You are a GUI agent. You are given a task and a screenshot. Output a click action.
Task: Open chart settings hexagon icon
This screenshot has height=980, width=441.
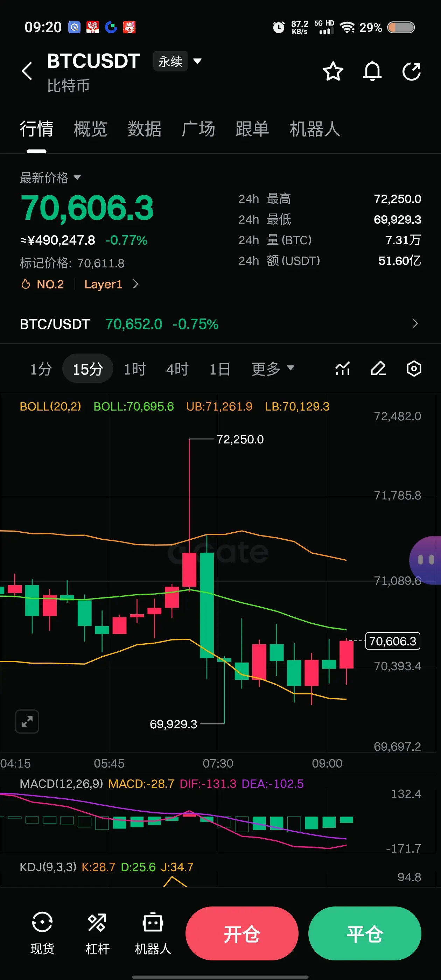click(x=414, y=368)
